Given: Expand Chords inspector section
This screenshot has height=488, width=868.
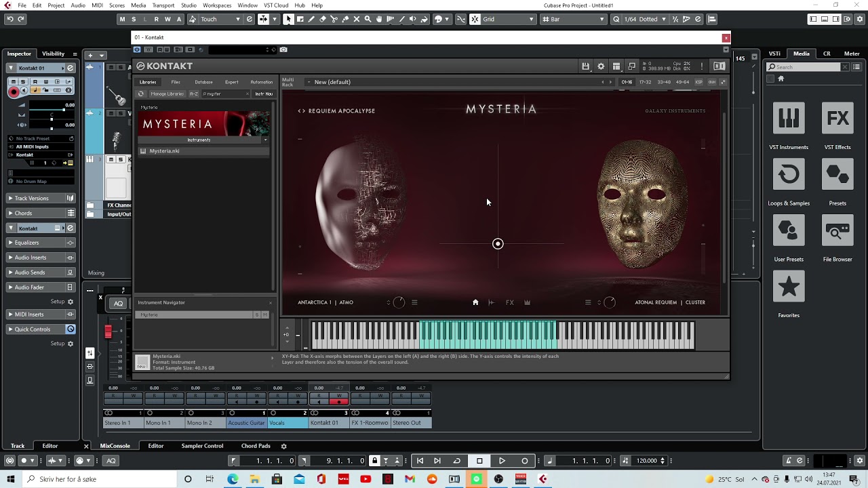Looking at the screenshot, I should (41, 213).
